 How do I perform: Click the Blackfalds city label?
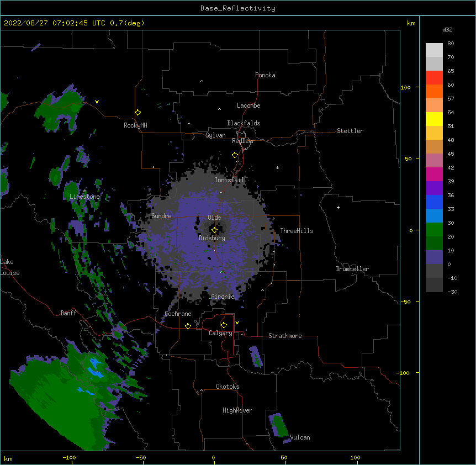[244, 123]
